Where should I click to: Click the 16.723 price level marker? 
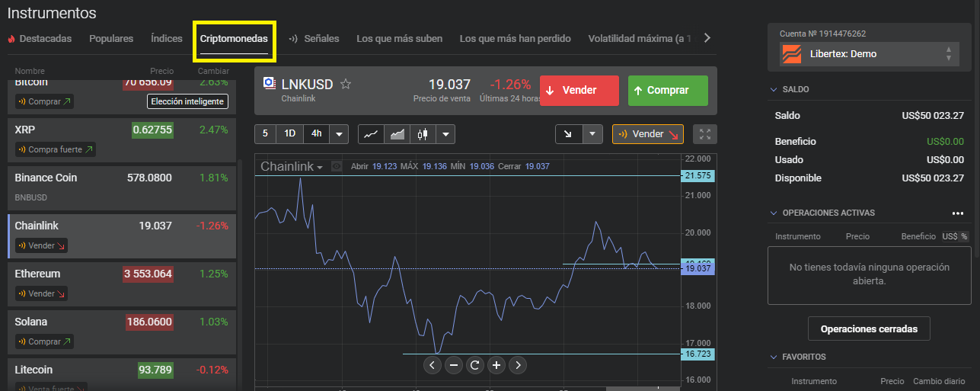[x=697, y=354]
